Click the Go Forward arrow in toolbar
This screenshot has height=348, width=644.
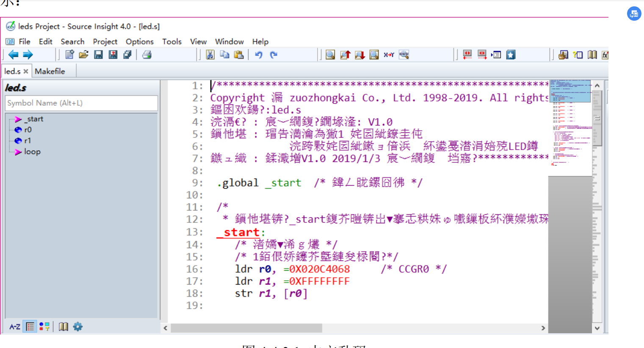pyautogui.click(x=28, y=55)
